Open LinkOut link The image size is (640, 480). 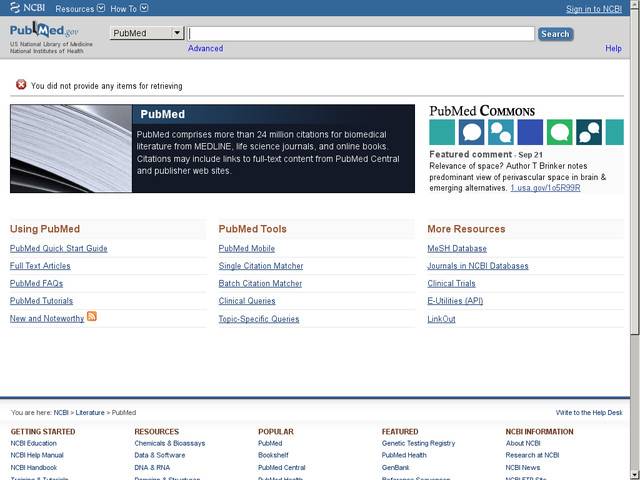tap(441, 319)
